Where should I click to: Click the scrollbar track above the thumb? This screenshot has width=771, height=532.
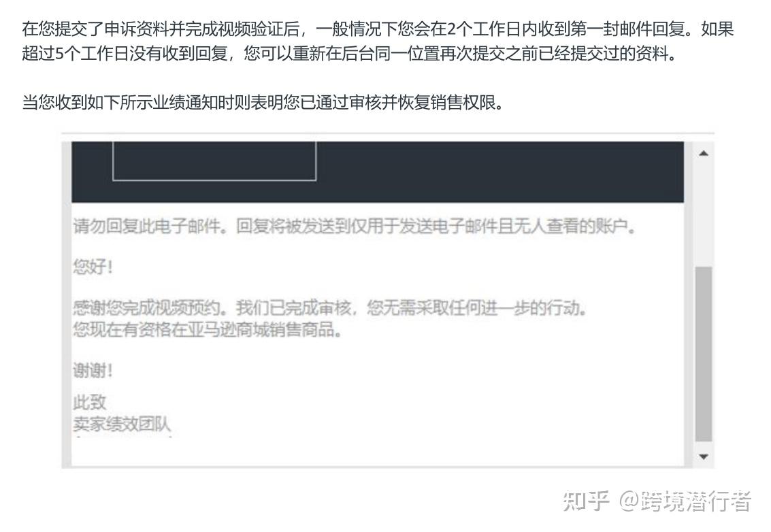(704, 214)
